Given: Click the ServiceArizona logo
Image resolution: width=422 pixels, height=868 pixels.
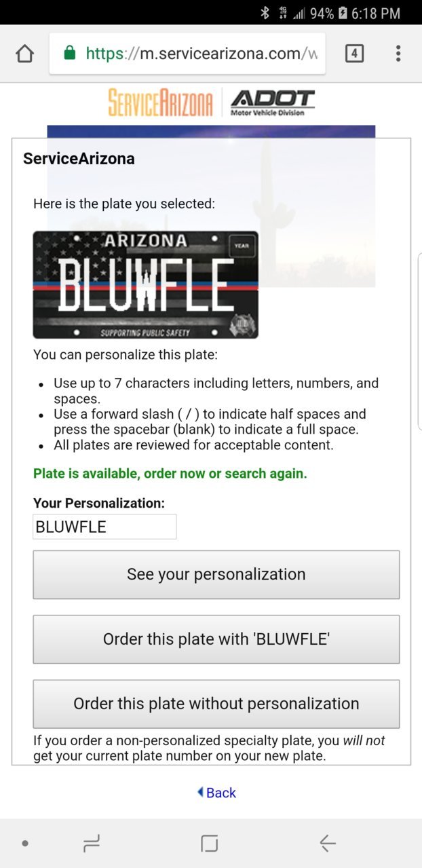Looking at the screenshot, I should pos(160,102).
